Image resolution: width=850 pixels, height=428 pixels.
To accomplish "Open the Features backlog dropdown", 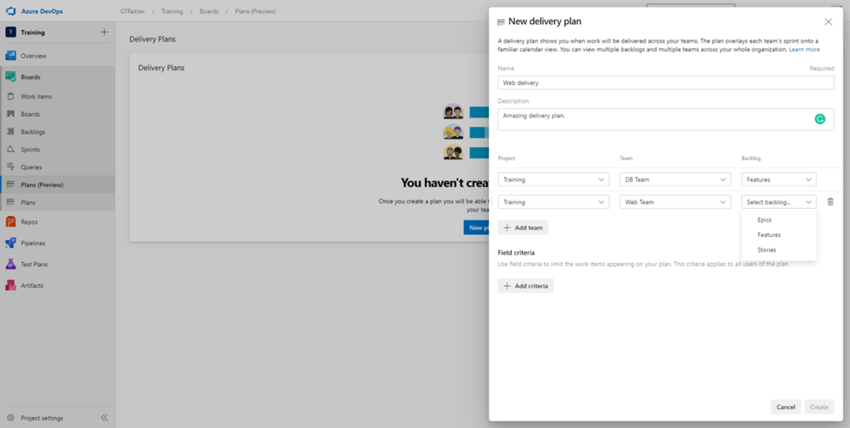I will [x=779, y=179].
